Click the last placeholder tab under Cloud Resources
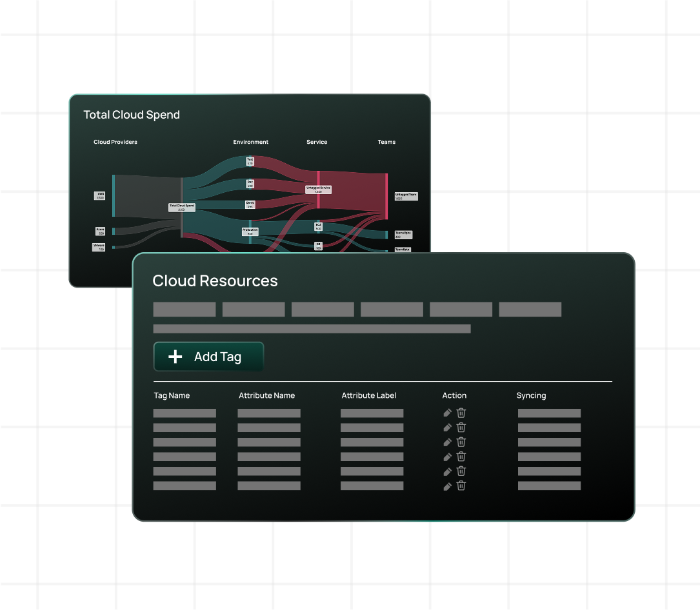 pyautogui.click(x=530, y=310)
